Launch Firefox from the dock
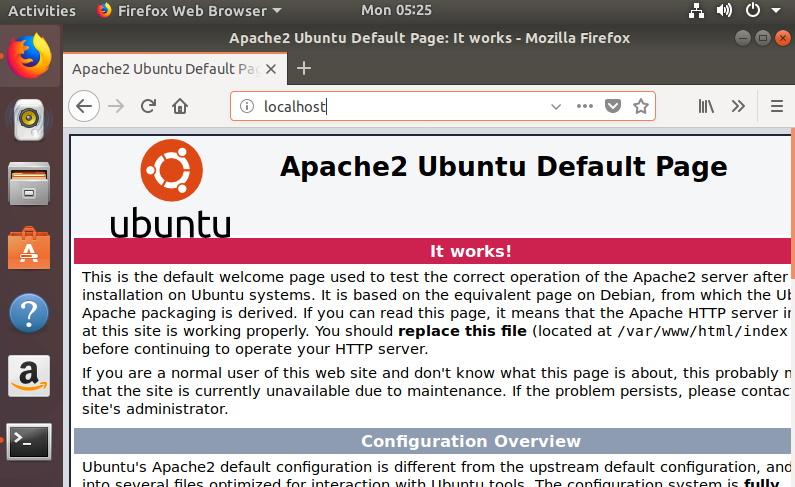Image resolution: width=795 pixels, height=487 pixels. (29, 56)
